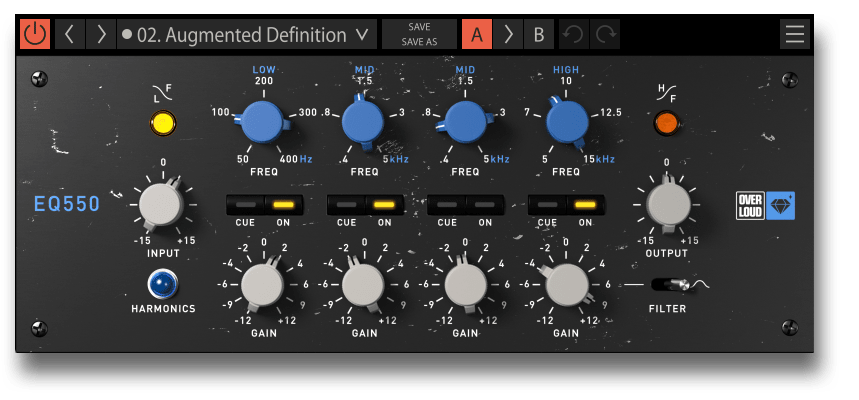The width and height of the screenshot is (859, 400).
Task: Click the second MID band GAIN knob
Action: pos(465,285)
